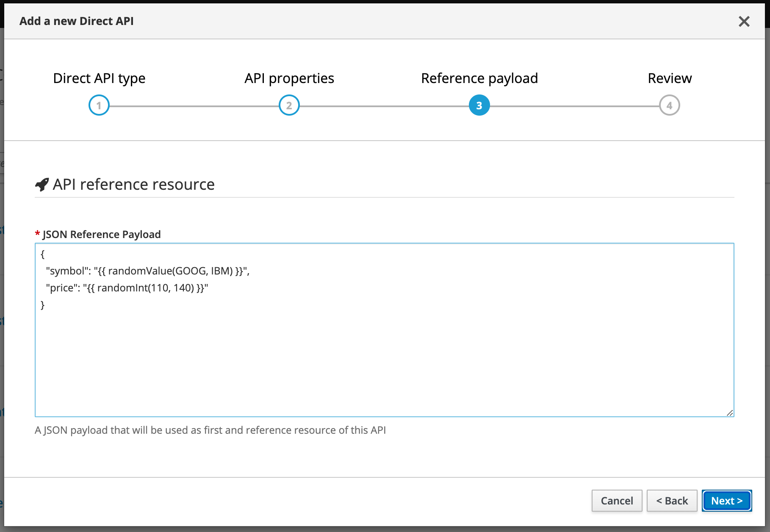Click the step 1 circle in the wizard
Image resolution: width=770 pixels, height=532 pixels.
[x=99, y=105]
